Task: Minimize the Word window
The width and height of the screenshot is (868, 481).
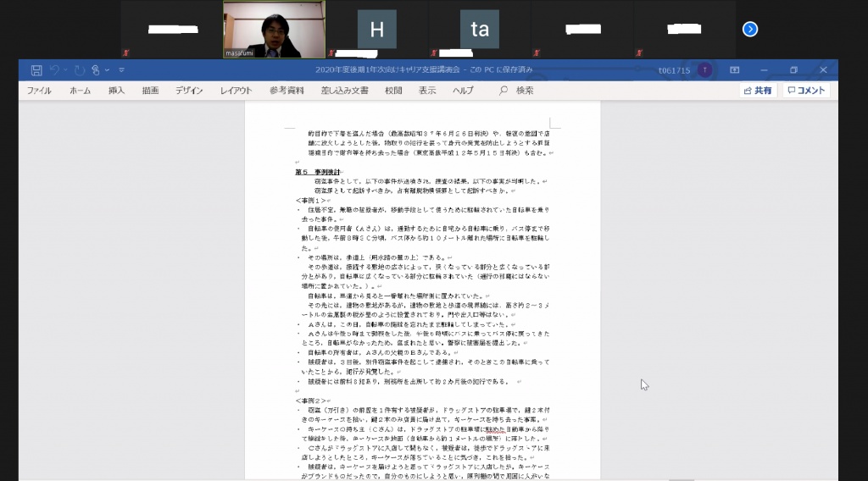Action: click(764, 70)
